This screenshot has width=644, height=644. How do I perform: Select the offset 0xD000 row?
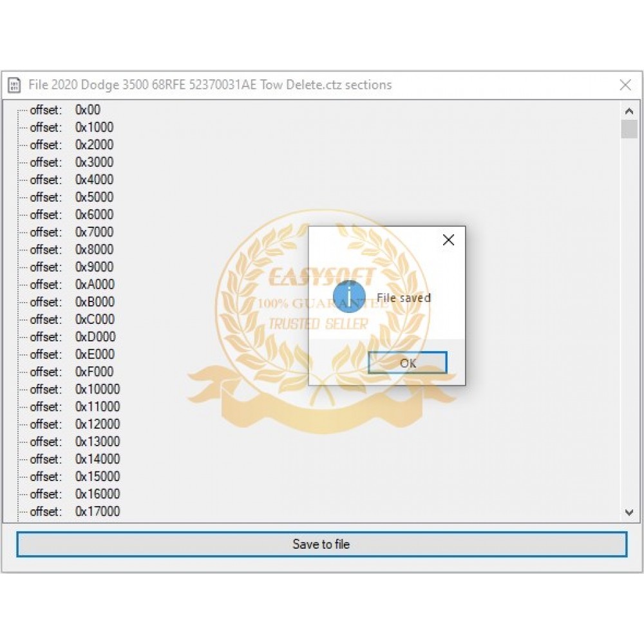tap(73, 337)
